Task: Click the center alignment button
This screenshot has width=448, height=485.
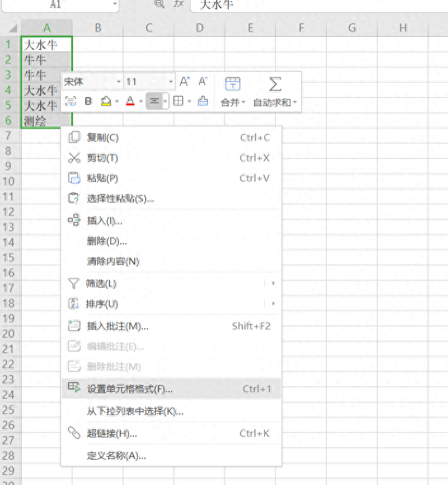Action: (x=154, y=101)
